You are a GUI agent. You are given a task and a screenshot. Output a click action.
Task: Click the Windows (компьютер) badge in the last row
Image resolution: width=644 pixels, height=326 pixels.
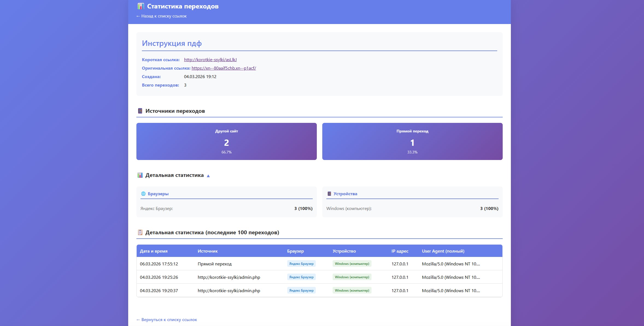(352, 291)
